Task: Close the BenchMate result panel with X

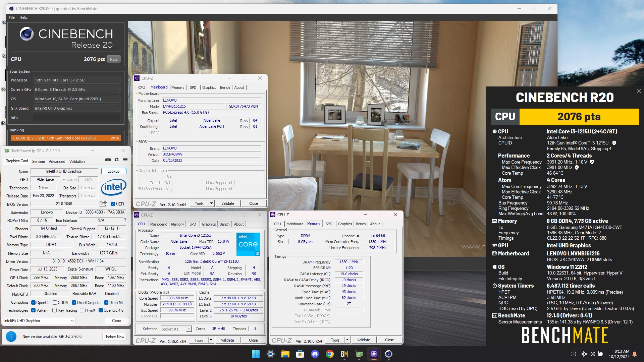Action: click(x=639, y=91)
